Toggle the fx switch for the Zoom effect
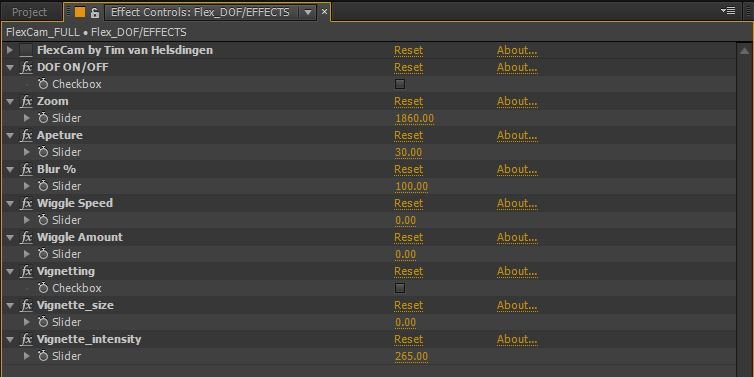Screen dimensions: 754x377 (26, 101)
